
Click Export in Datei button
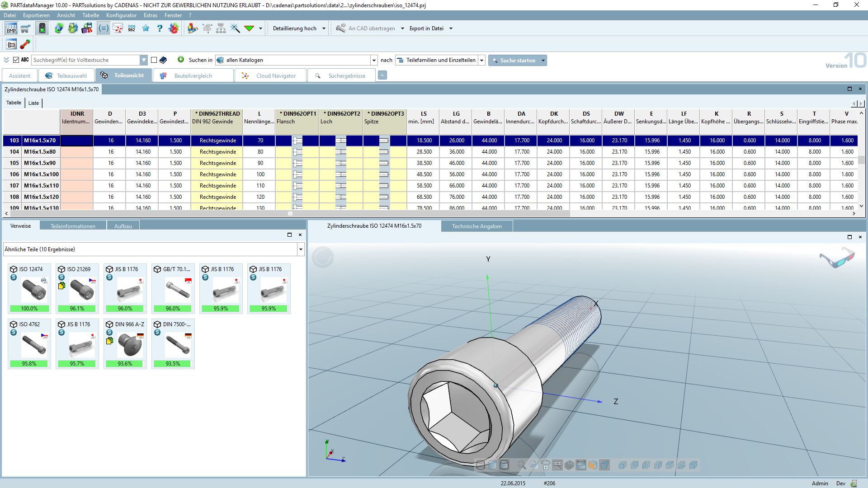[x=426, y=28]
